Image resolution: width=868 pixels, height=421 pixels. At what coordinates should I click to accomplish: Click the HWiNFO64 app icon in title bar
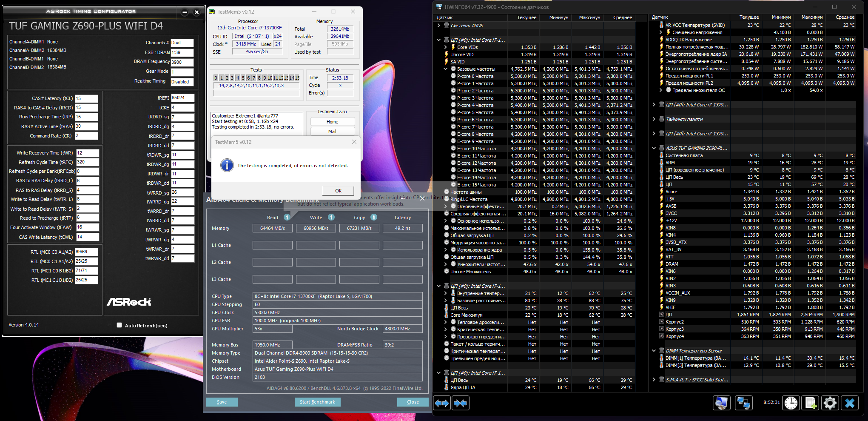pos(440,7)
